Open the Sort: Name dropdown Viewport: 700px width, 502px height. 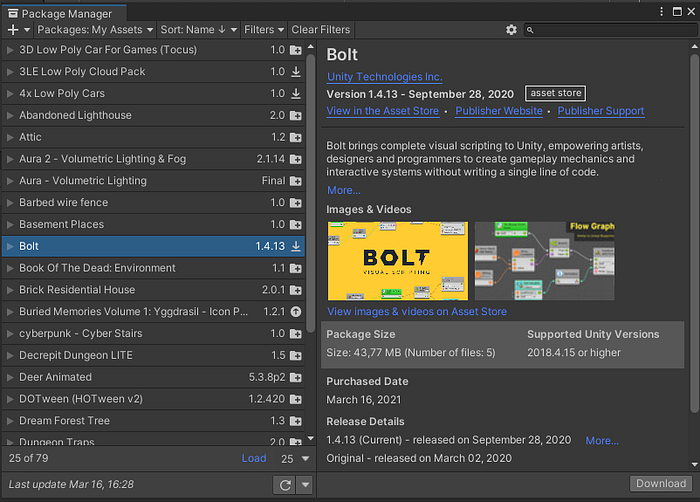pyautogui.click(x=198, y=30)
